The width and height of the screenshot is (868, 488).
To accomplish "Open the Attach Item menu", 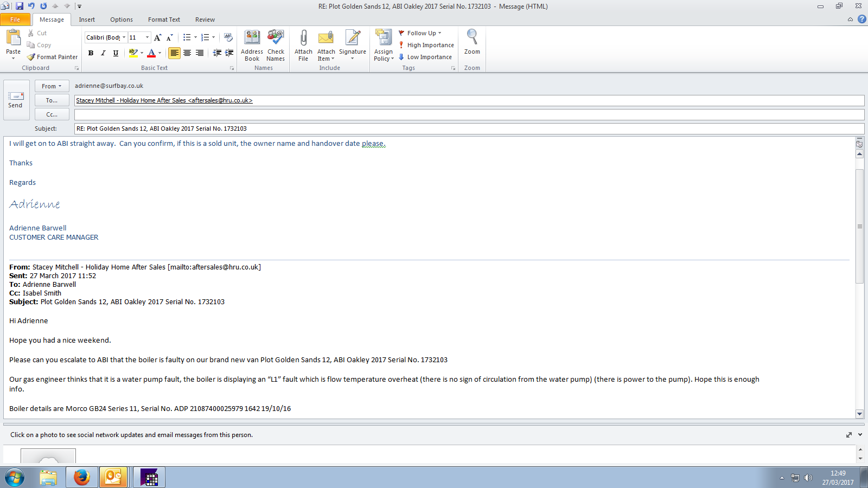I will (326, 46).
